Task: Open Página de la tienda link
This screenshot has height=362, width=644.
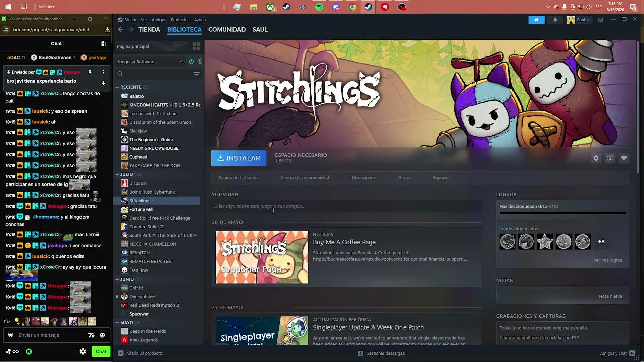Action: point(238,178)
